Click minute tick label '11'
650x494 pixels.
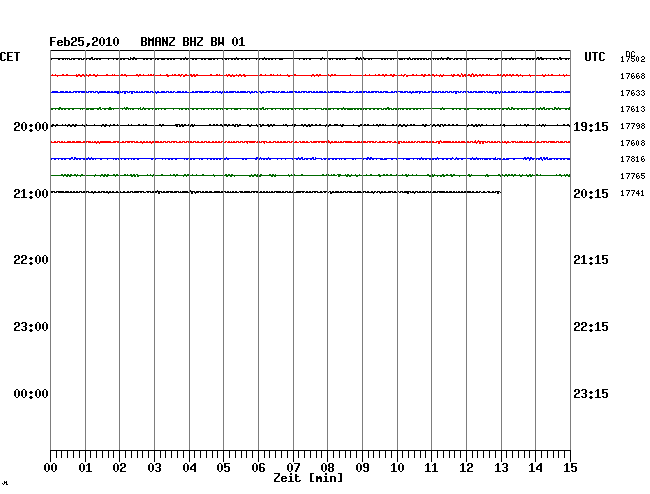coord(432,468)
